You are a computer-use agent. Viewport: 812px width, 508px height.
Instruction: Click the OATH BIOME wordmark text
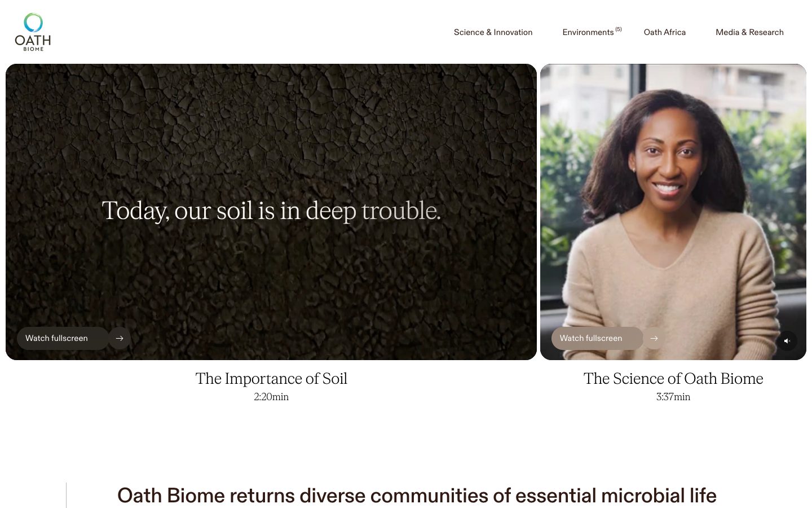coord(33,42)
